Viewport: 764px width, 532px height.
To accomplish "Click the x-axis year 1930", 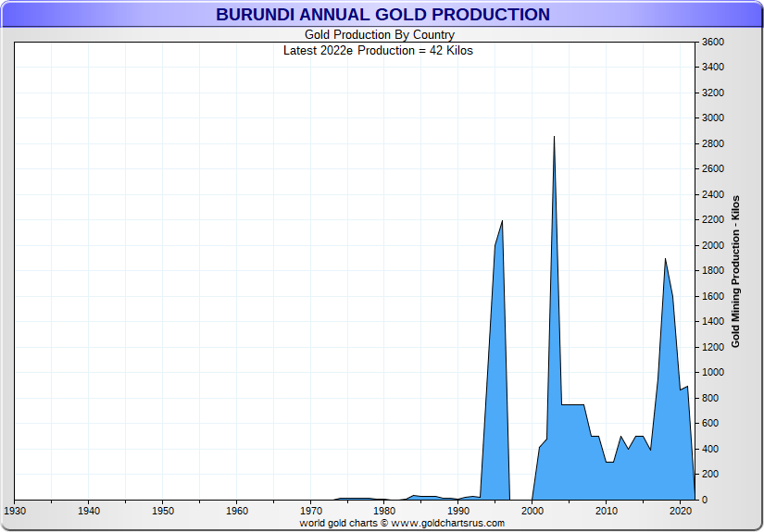I will (x=15, y=511).
